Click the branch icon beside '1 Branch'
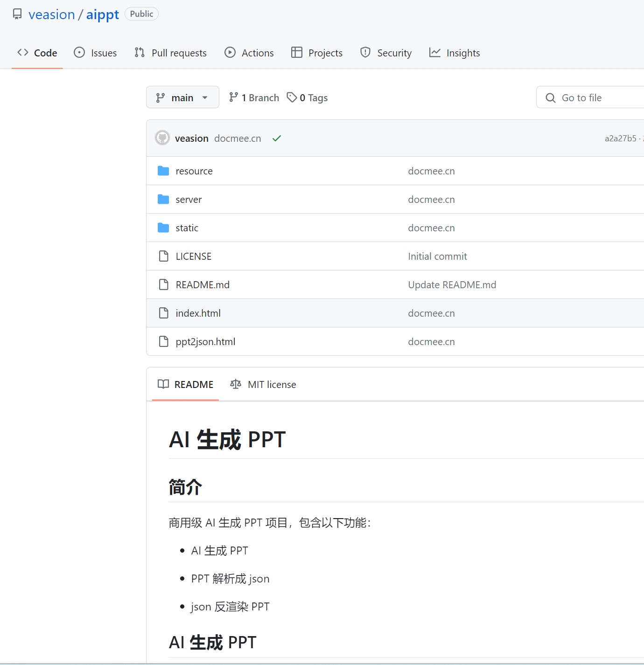 (x=233, y=97)
